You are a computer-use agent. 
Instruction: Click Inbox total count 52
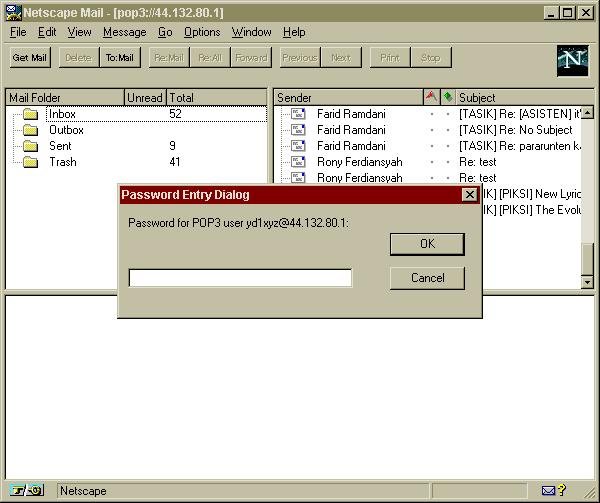pos(175,114)
